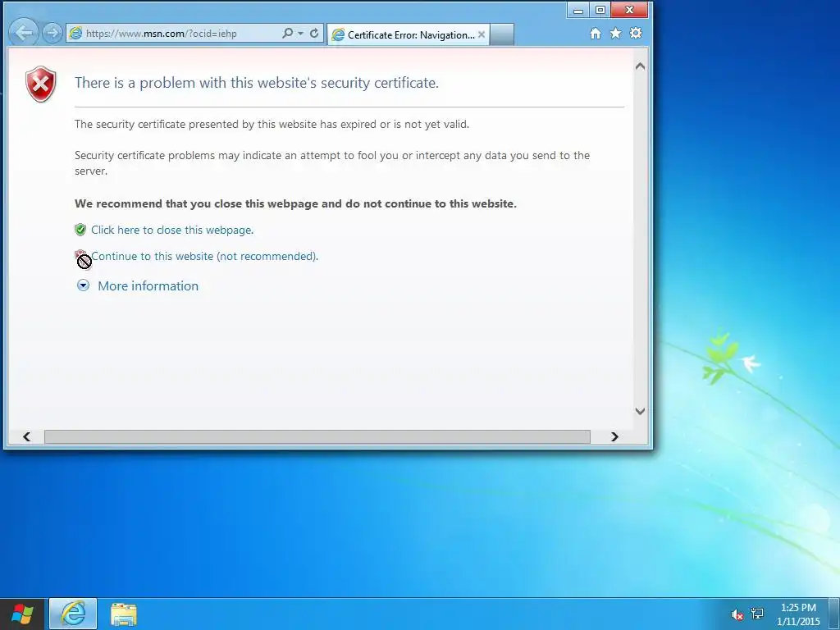Click the More information text link
This screenshot has width=840, height=630.
pos(148,286)
